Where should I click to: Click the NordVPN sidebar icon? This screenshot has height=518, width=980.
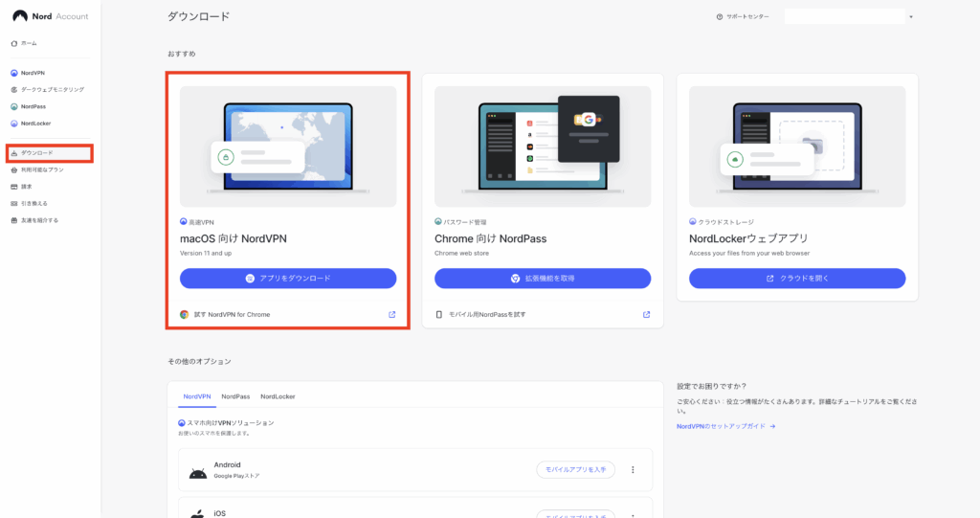click(x=13, y=73)
